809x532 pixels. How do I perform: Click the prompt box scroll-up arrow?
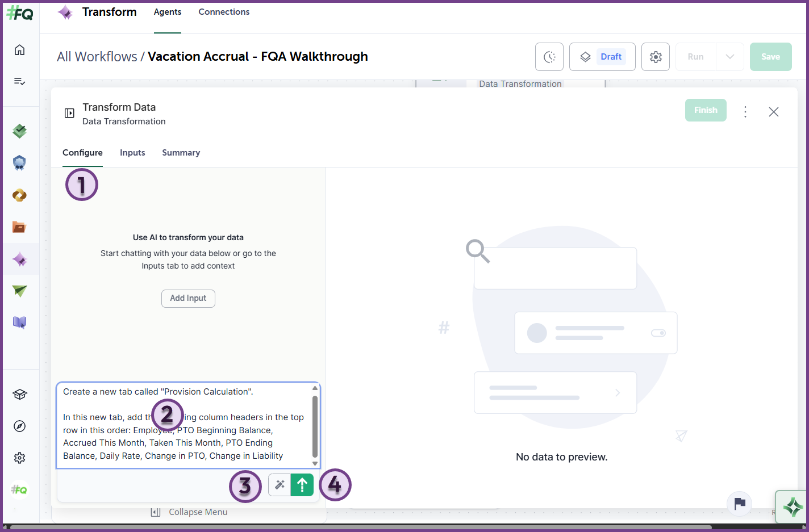tap(315, 388)
